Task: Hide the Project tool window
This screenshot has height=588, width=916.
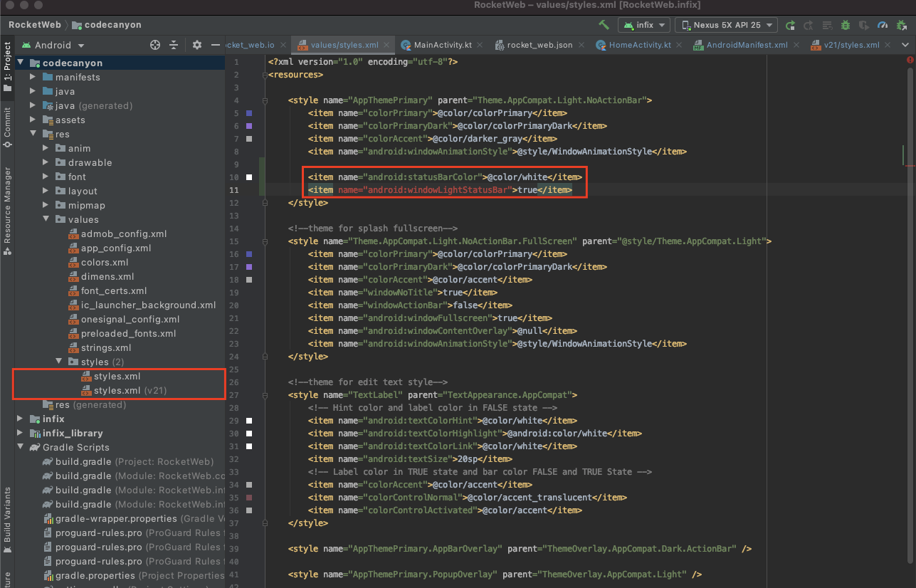Action: click(216, 44)
